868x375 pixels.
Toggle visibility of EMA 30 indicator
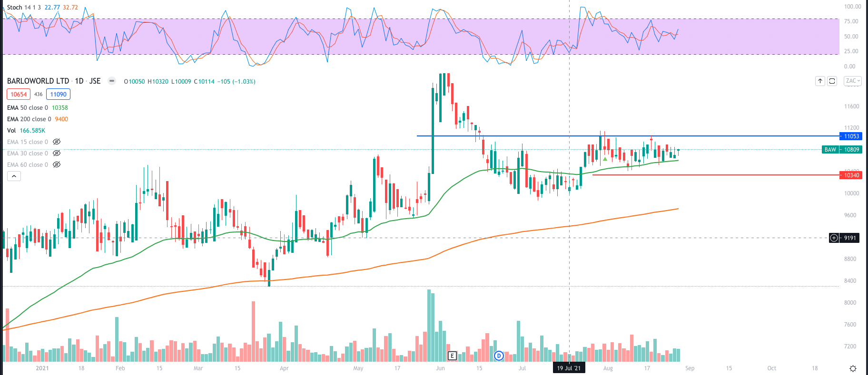[57, 153]
